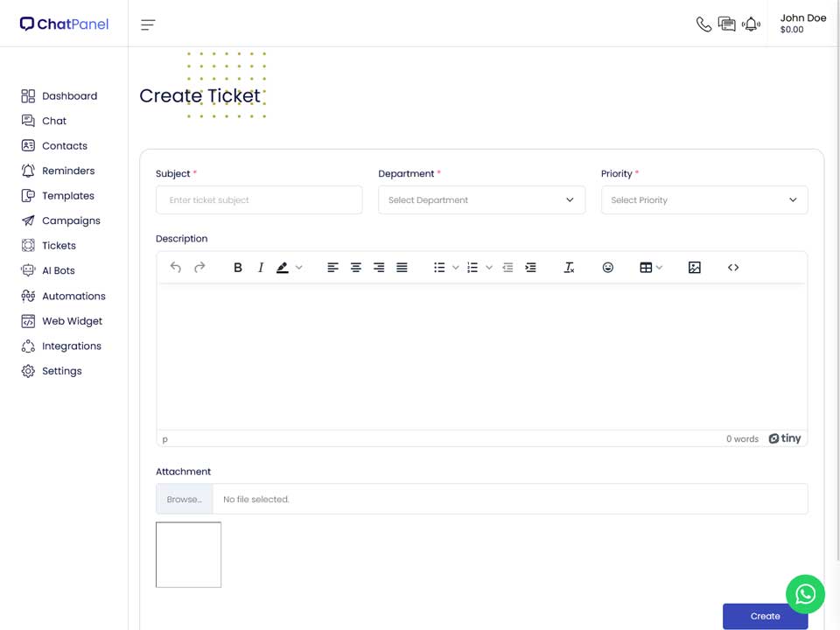Undo the last edit in description
Screen dimensions: 840x630
[176, 268]
